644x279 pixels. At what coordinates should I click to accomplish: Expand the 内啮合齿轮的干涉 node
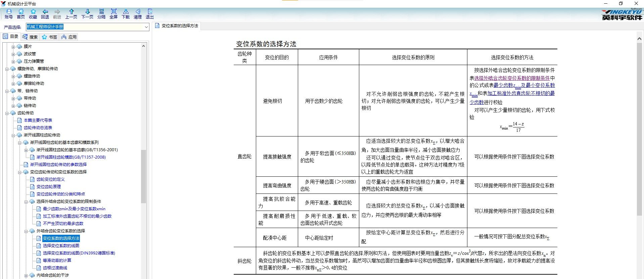pyautogui.click(x=26, y=275)
